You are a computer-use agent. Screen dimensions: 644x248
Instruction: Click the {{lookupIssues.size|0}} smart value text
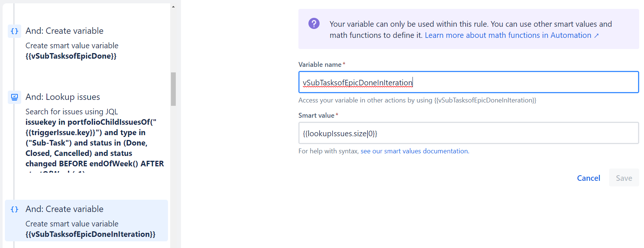tap(339, 133)
